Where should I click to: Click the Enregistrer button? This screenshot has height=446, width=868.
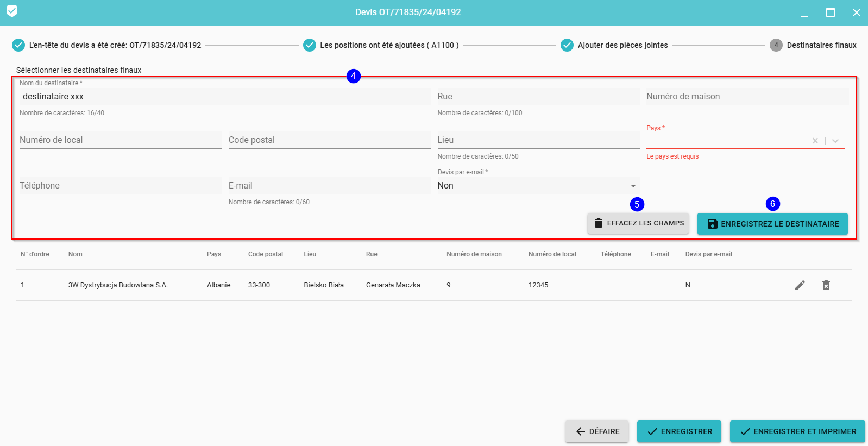tap(679, 431)
